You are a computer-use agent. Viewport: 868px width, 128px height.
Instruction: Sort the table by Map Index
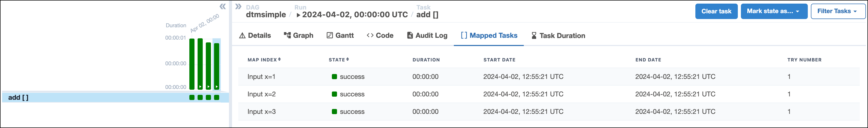[x=264, y=60]
